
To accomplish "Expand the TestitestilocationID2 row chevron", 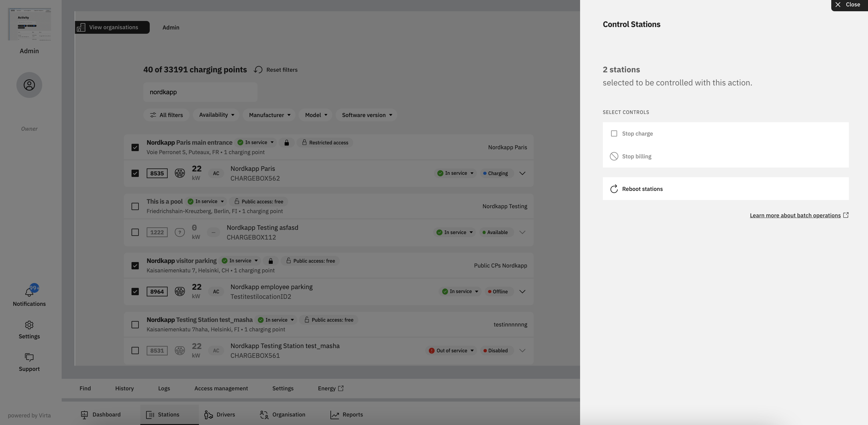I will (522, 292).
